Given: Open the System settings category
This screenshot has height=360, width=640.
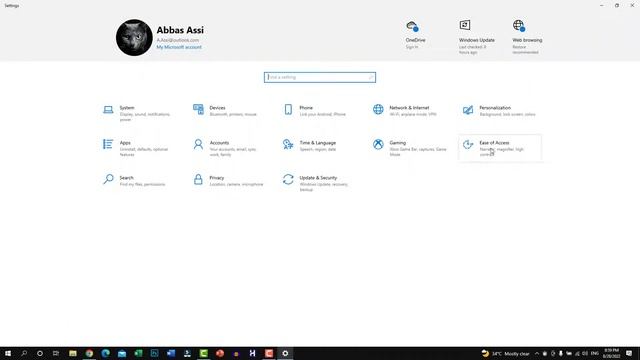Looking at the screenshot, I should click(137, 113).
